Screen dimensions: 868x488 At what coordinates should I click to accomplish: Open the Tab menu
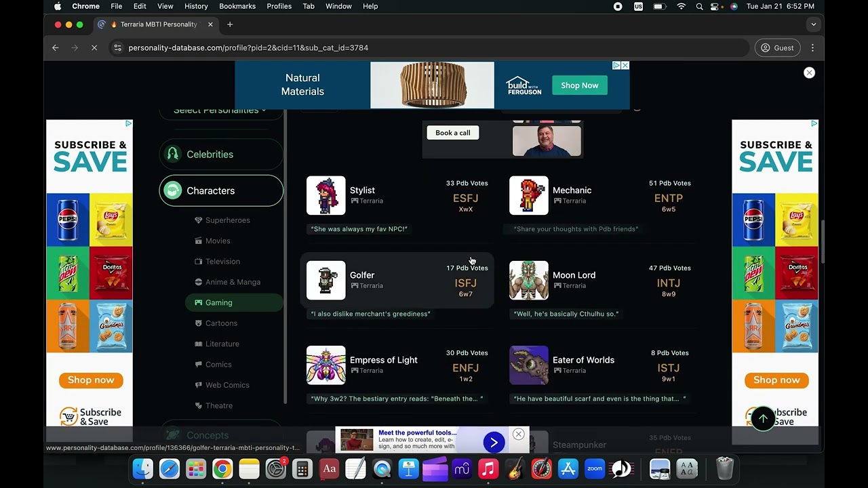[309, 6]
